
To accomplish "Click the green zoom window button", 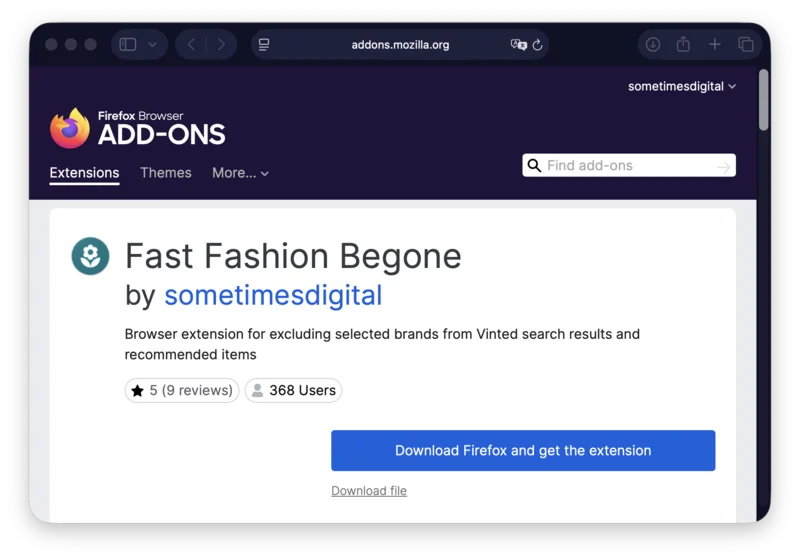I will click(90, 45).
